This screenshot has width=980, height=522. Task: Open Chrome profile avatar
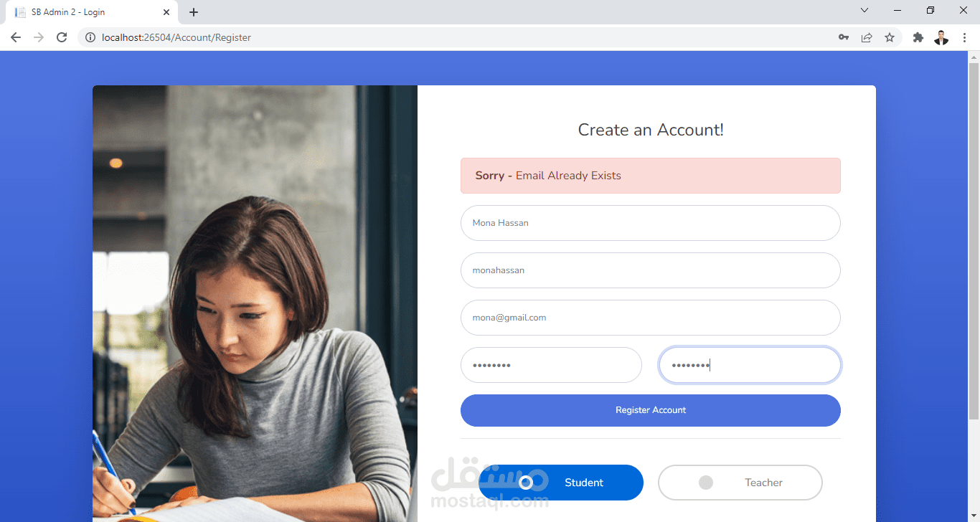[941, 37]
